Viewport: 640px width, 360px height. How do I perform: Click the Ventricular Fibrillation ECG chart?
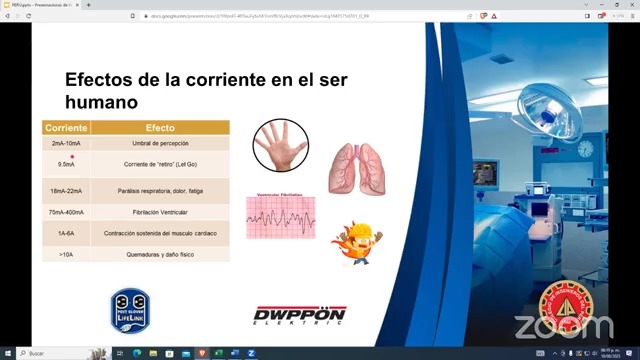coord(280,216)
